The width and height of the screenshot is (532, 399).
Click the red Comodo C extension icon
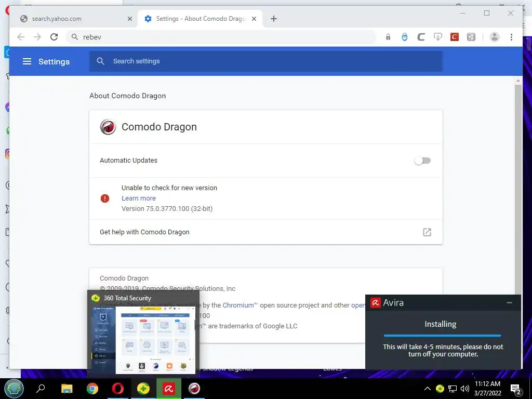(x=454, y=37)
